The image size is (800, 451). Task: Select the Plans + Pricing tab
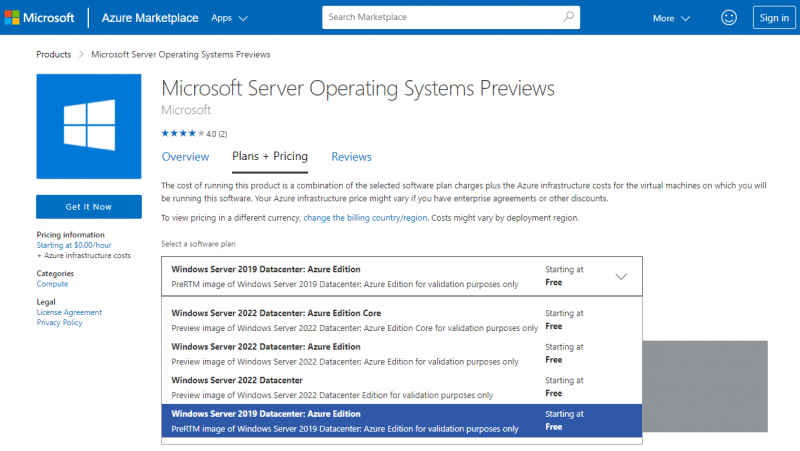pos(270,156)
